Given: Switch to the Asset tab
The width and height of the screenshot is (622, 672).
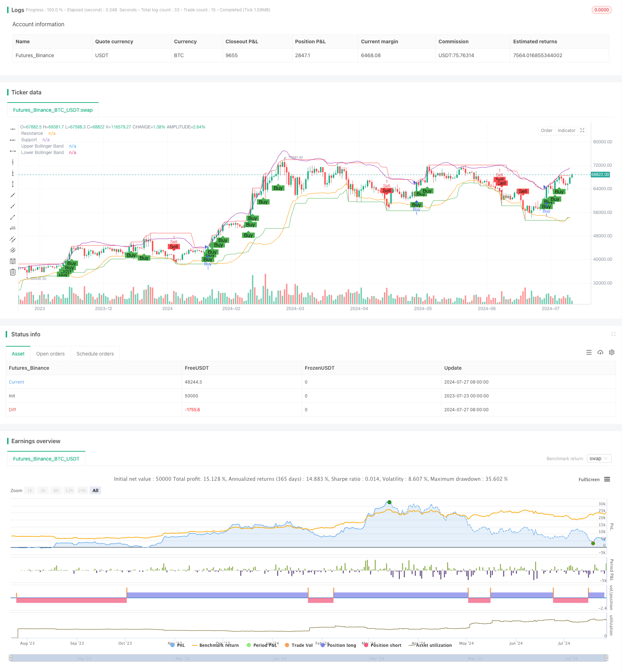Looking at the screenshot, I should tap(18, 354).
